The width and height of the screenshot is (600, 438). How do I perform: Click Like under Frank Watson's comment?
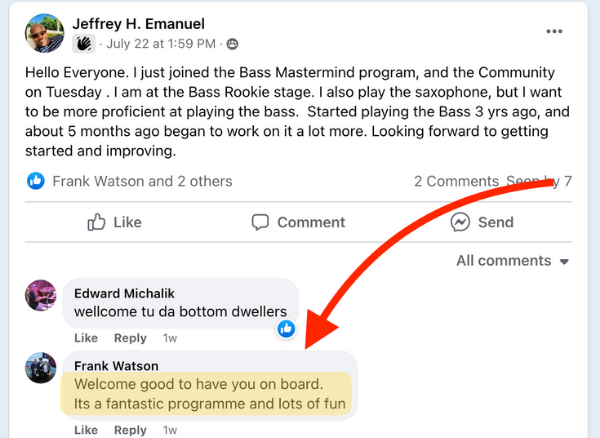coord(86,430)
